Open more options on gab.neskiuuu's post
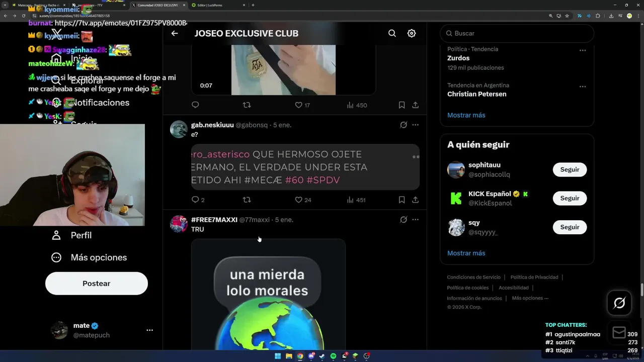 (x=415, y=125)
